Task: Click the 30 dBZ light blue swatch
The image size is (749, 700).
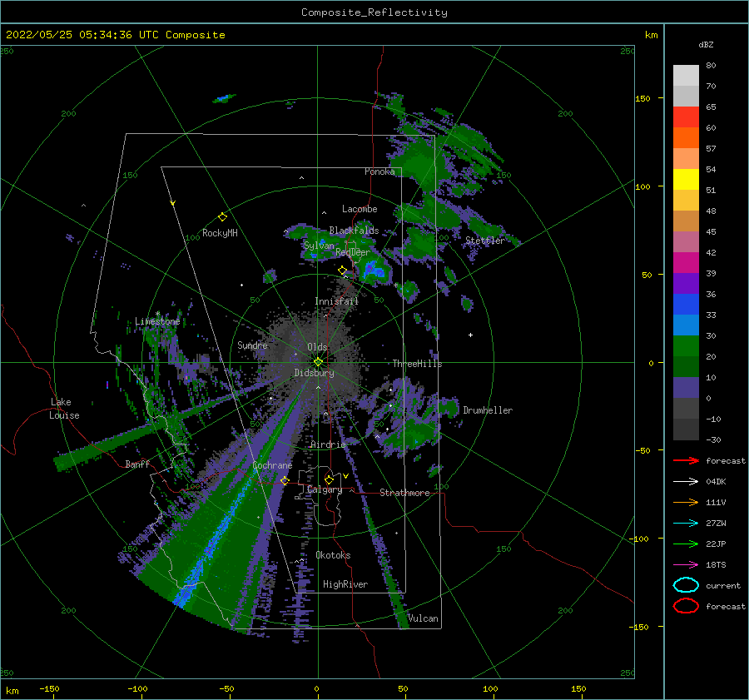Action: [686, 325]
